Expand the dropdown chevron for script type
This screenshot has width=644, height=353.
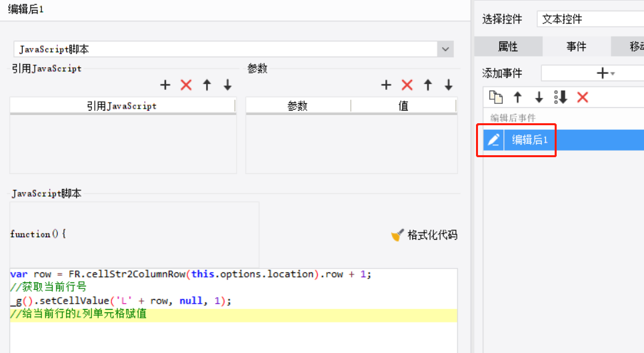(x=445, y=49)
